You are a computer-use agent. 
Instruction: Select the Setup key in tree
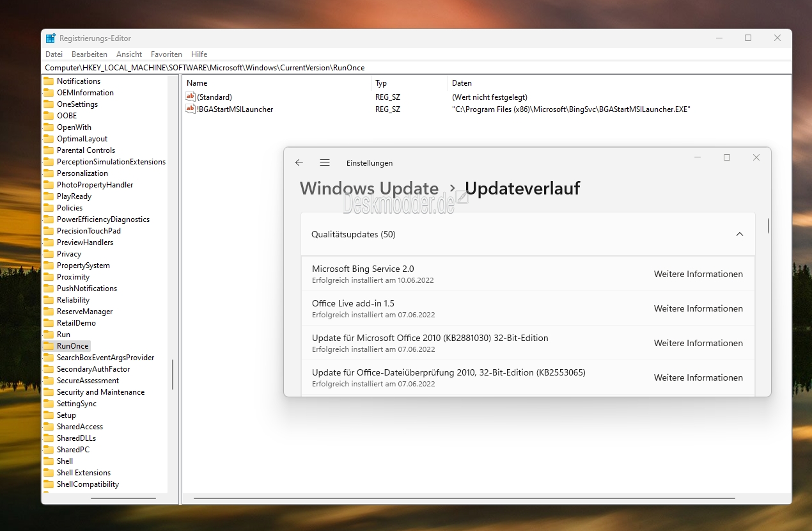(x=66, y=415)
